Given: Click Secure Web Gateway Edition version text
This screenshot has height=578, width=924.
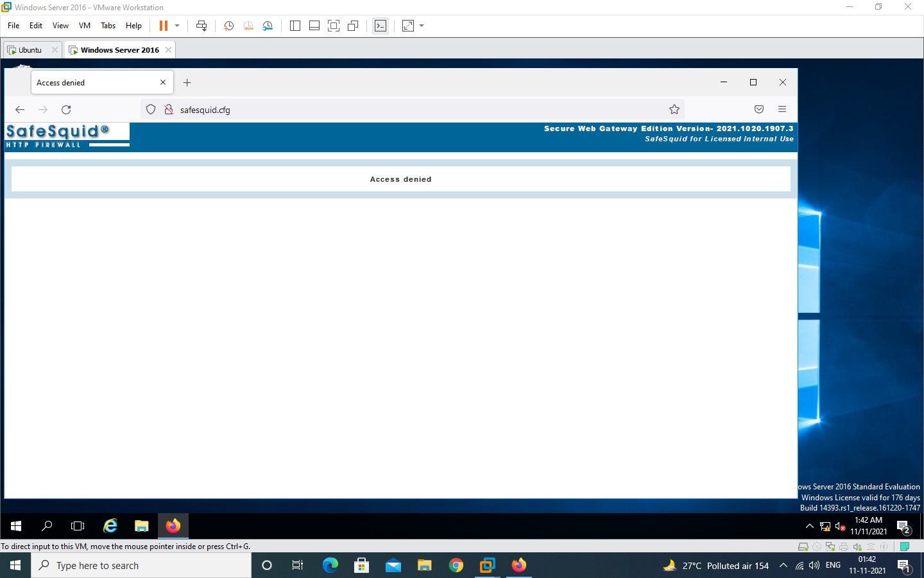Looking at the screenshot, I should click(x=669, y=129).
